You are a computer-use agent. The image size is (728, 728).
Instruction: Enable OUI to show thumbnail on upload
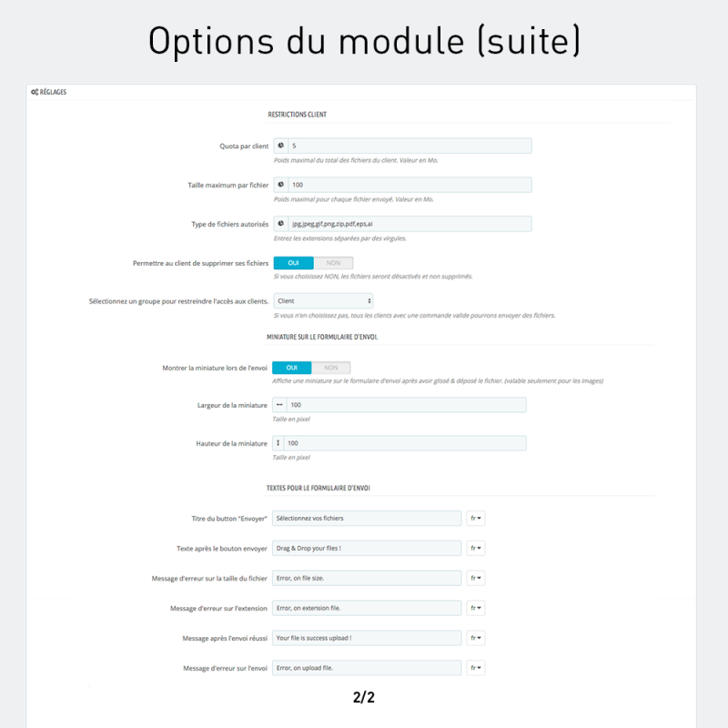(292, 367)
